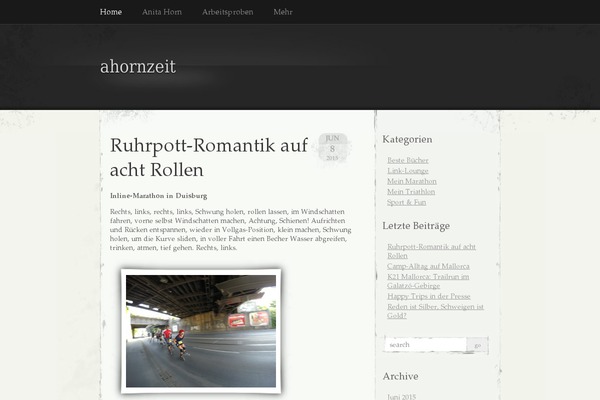This screenshot has width=600, height=400.
Task: Focus the search input field
Action: [426, 344]
